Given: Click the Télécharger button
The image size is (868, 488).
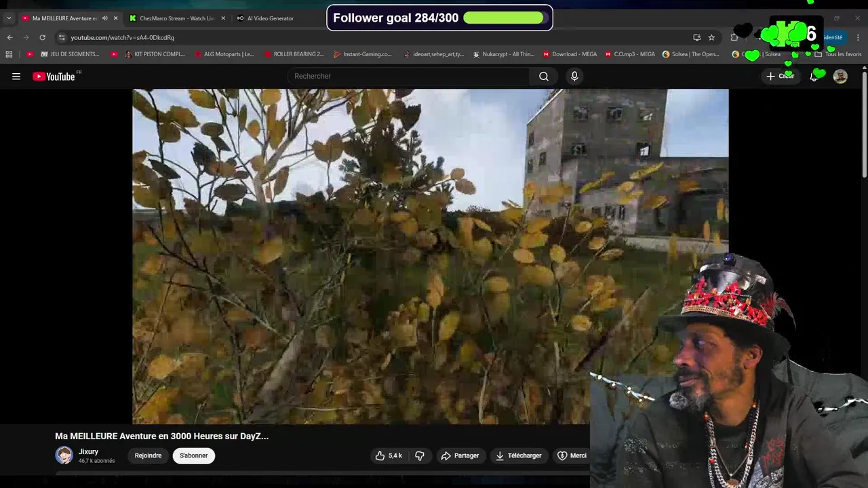Looking at the screenshot, I should pyautogui.click(x=519, y=455).
